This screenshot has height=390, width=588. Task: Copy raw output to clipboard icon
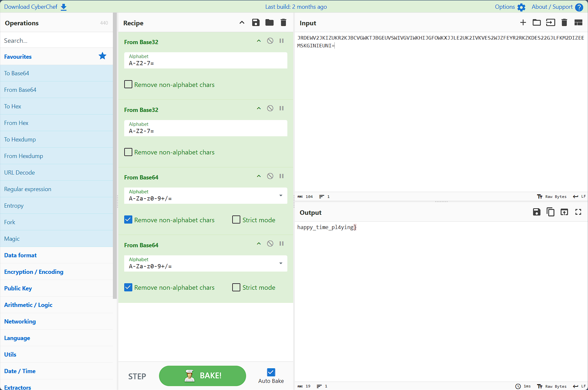[550, 212]
